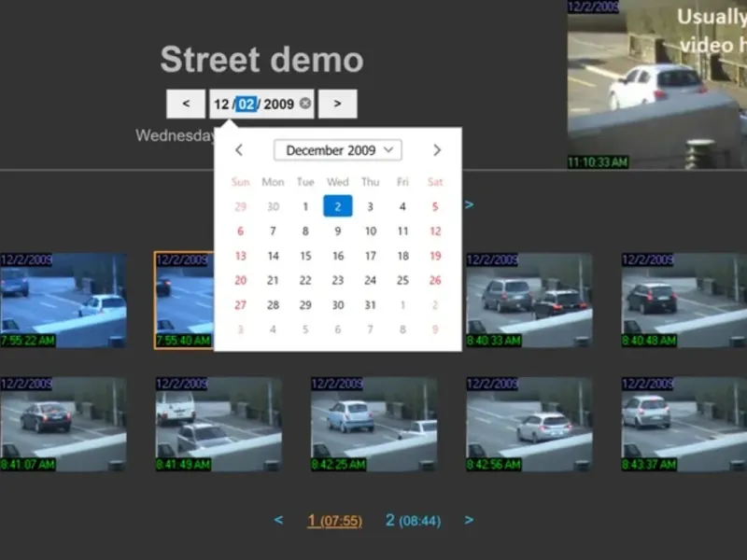
Task: Open the 11:10:33 AM preview video
Action: [x=657, y=84]
